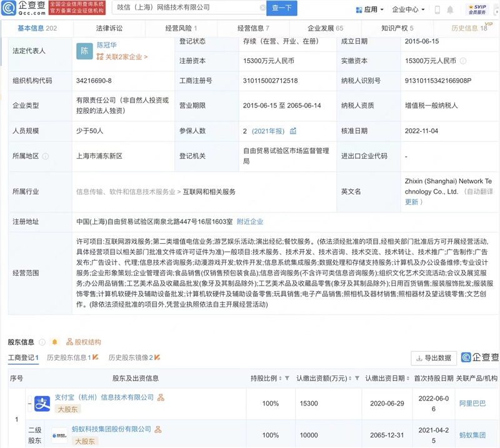Open the chart icon beside 2021年报
500x448 pixels.
tap(293, 131)
